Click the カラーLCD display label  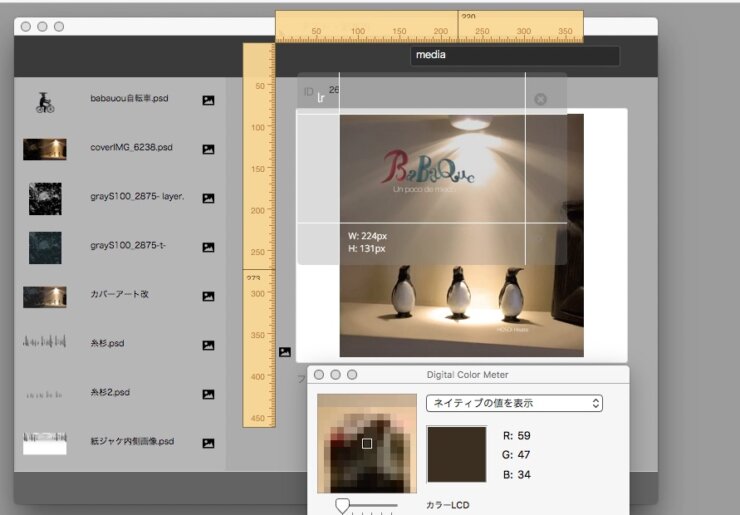[x=448, y=505]
